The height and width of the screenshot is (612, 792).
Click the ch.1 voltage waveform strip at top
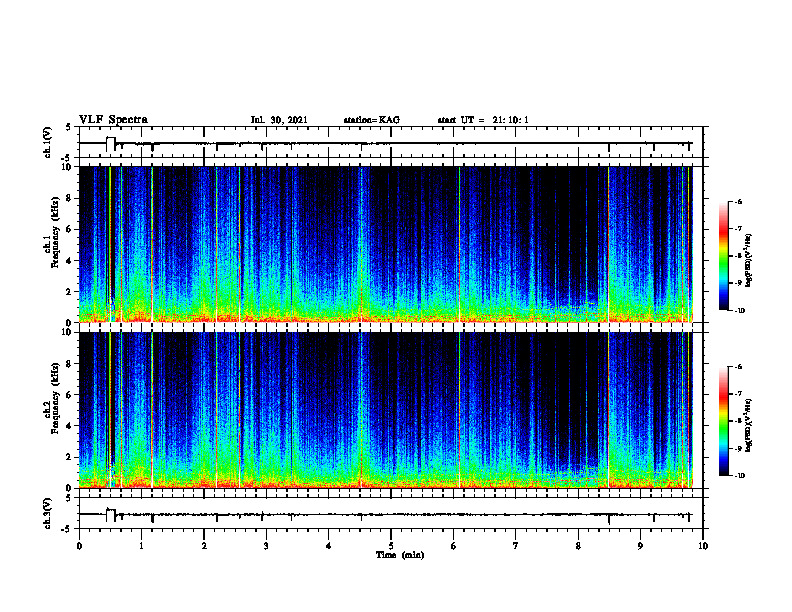click(x=391, y=142)
